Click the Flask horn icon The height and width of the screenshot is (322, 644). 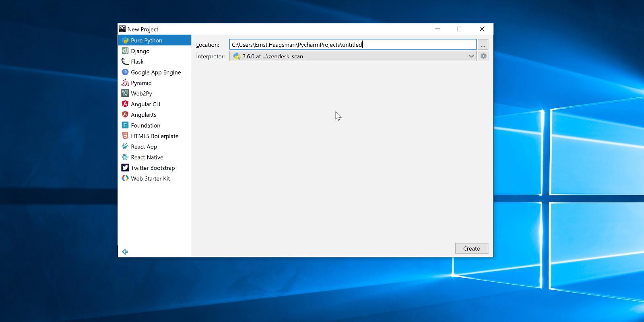pyautogui.click(x=125, y=62)
